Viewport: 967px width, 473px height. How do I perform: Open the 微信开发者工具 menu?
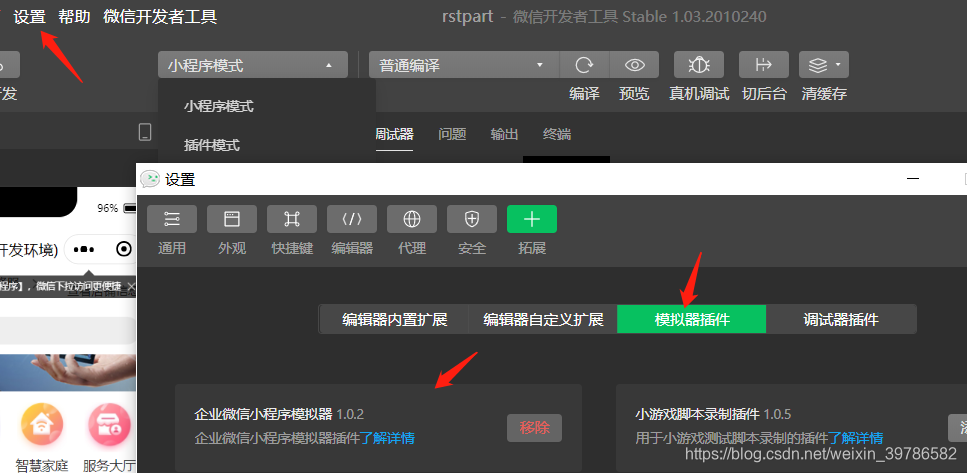[x=160, y=17]
